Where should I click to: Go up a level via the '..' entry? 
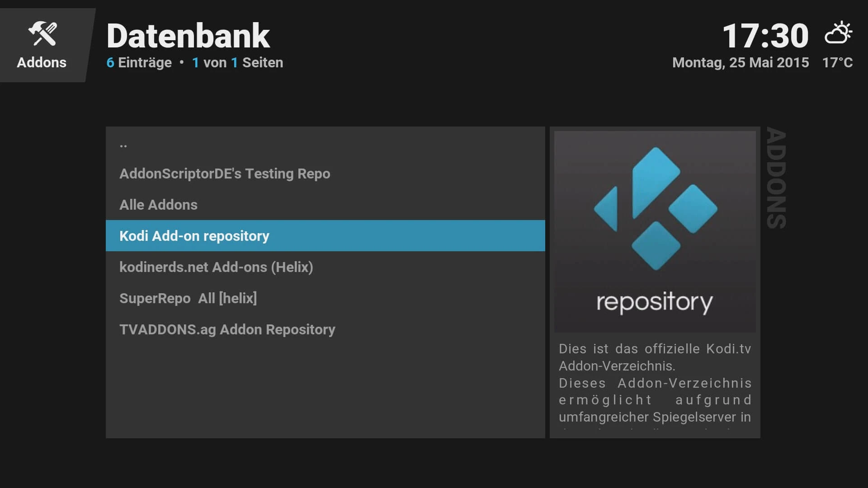pyautogui.click(x=325, y=145)
